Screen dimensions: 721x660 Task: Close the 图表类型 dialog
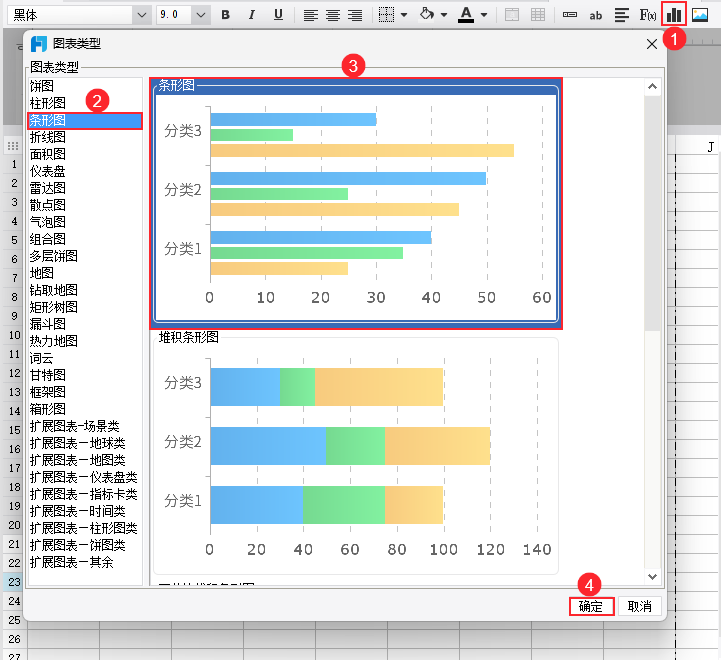pos(652,44)
